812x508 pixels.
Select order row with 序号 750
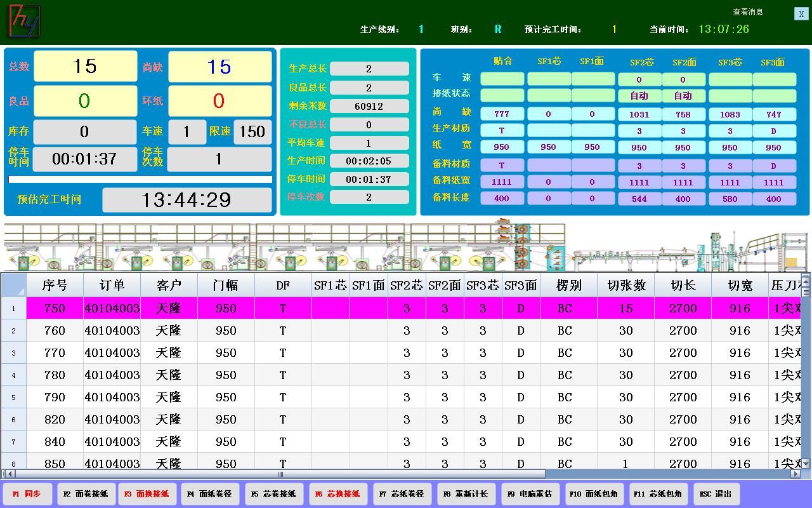click(x=55, y=309)
